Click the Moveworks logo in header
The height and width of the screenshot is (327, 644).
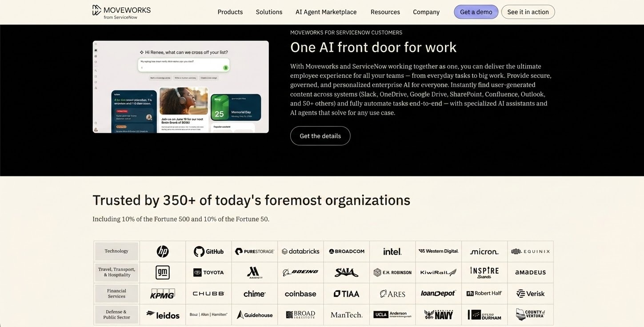tap(121, 12)
